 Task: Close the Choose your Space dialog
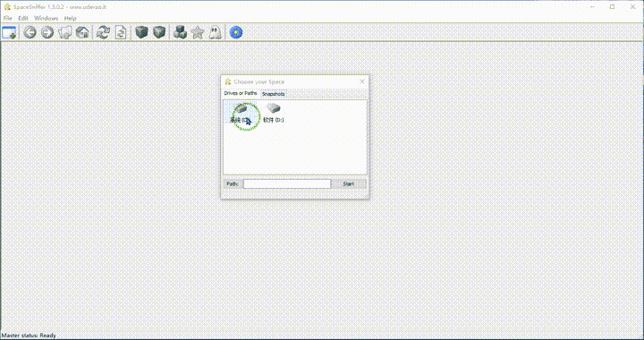[x=362, y=81]
